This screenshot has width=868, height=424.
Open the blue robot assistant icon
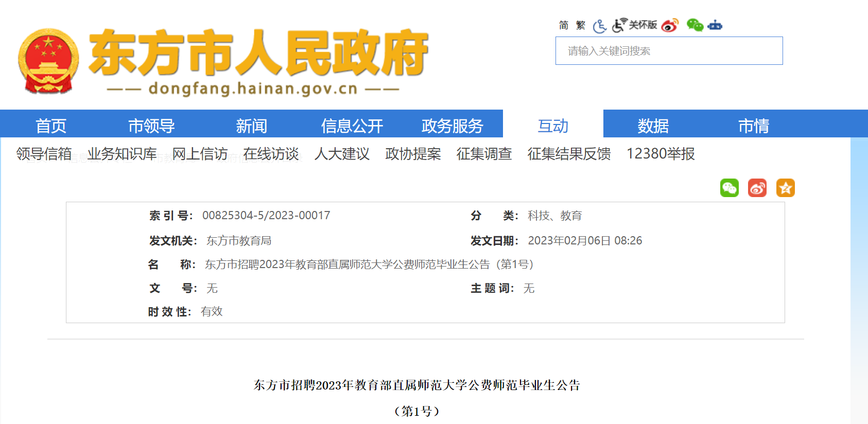click(x=715, y=25)
